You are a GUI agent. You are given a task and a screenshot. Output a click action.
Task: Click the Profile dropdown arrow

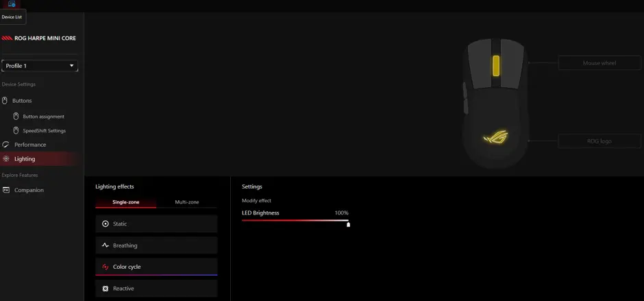point(72,66)
